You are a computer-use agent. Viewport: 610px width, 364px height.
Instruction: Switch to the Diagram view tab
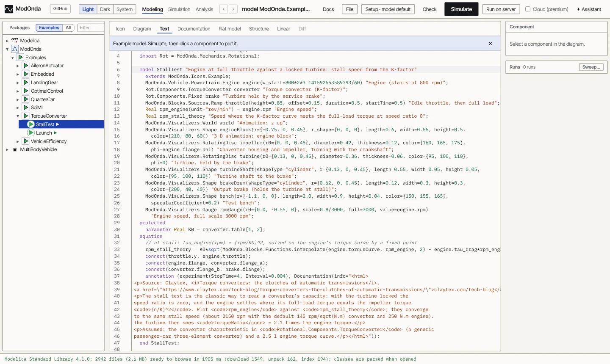coord(142,29)
